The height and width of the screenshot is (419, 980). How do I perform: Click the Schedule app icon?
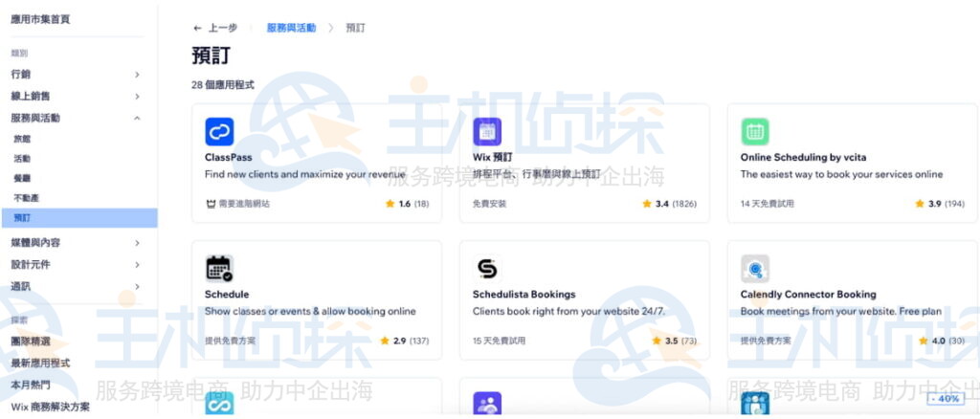point(219,269)
